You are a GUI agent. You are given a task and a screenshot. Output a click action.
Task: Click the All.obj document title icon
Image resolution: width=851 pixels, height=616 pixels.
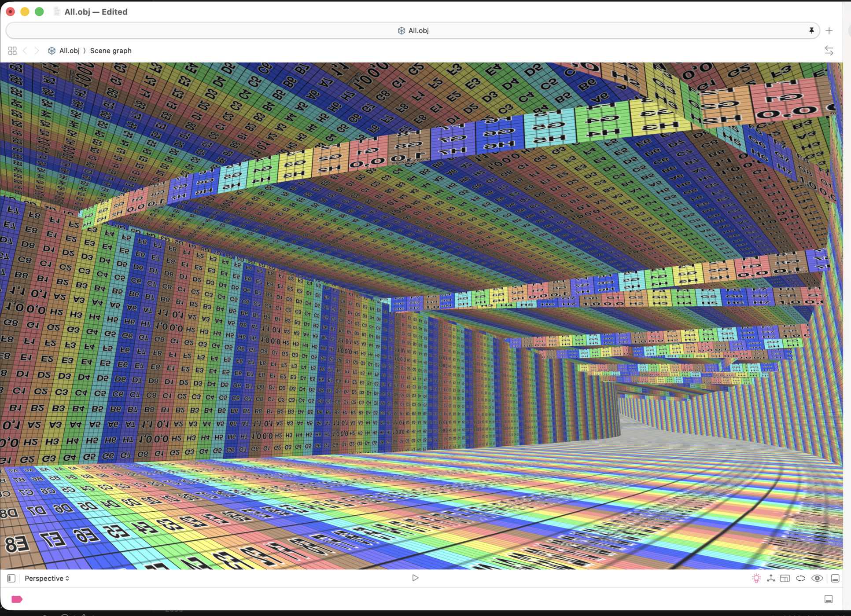(x=57, y=11)
